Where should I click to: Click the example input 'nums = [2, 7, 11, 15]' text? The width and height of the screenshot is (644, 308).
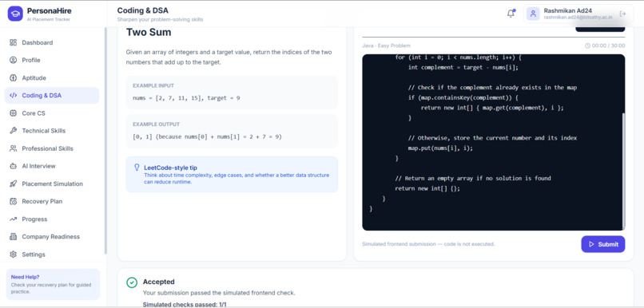coord(186,98)
